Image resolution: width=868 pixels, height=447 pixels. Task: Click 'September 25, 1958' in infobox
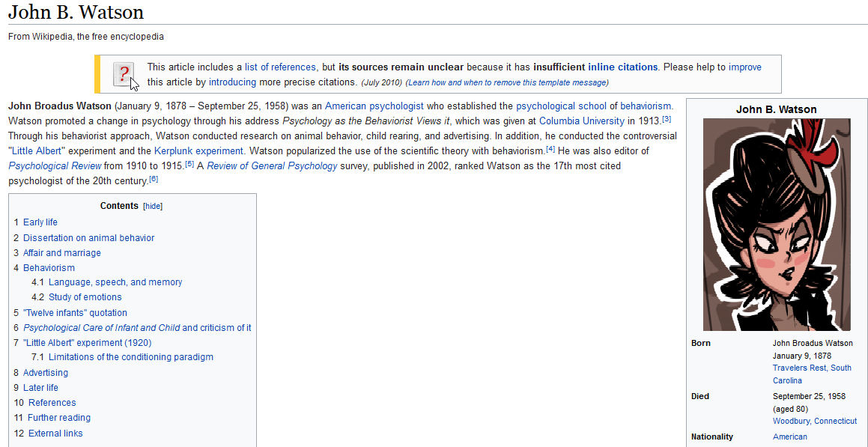pyautogui.click(x=810, y=396)
